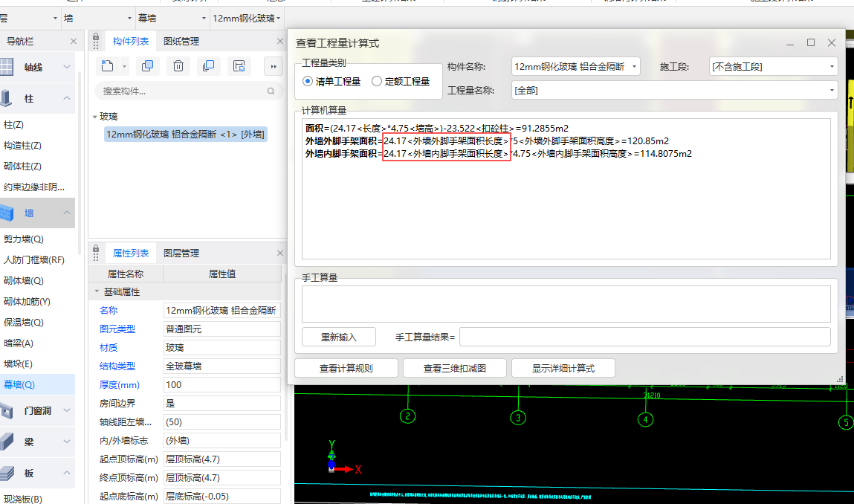The height and width of the screenshot is (504, 854).
Task: Copy the selected component
Action: click(x=147, y=66)
